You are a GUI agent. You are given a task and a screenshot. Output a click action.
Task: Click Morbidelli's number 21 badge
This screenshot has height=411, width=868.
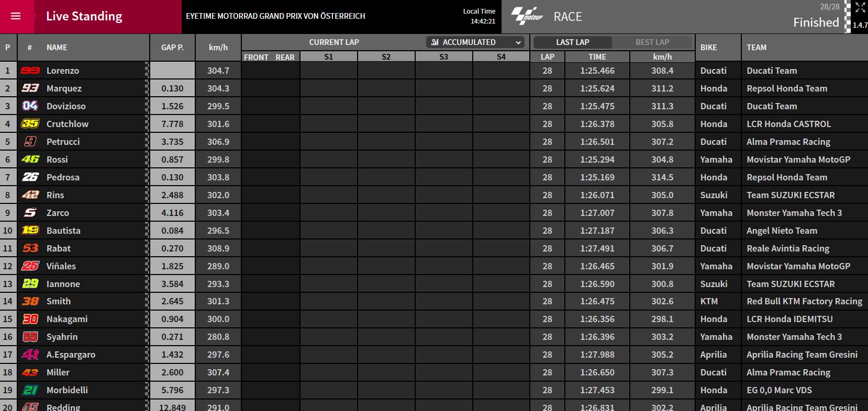pos(30,390)
